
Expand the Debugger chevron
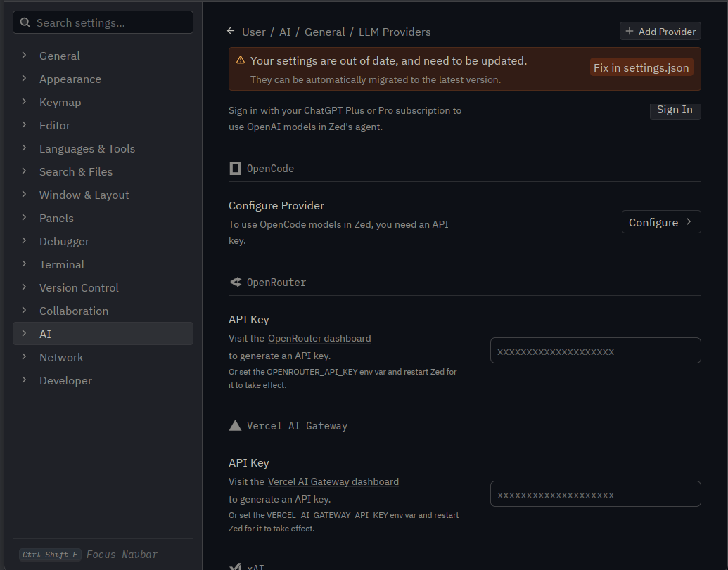coord(24,240)
